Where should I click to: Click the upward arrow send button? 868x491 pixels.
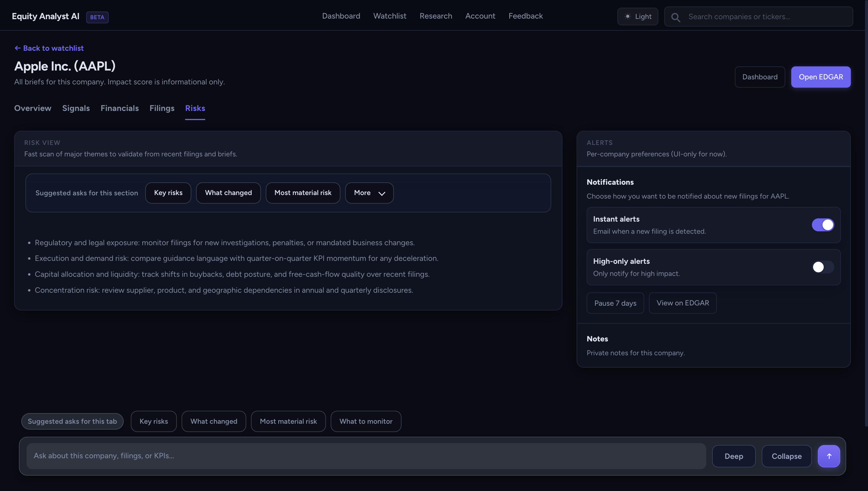[829, 456]
